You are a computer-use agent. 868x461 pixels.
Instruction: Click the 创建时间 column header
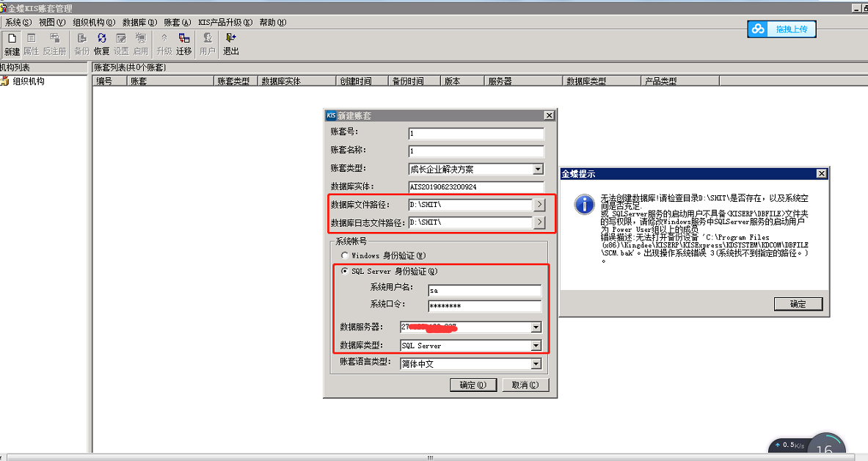click(362, 81)
